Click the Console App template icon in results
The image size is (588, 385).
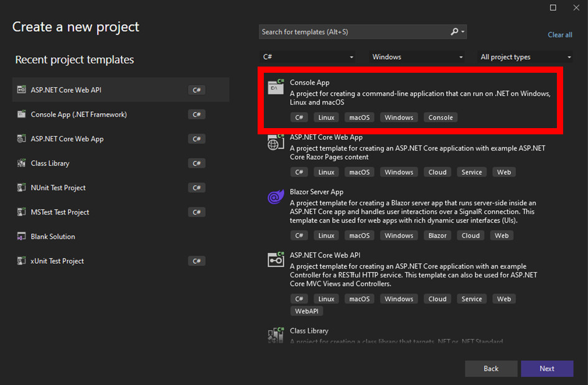click(276, 86)
